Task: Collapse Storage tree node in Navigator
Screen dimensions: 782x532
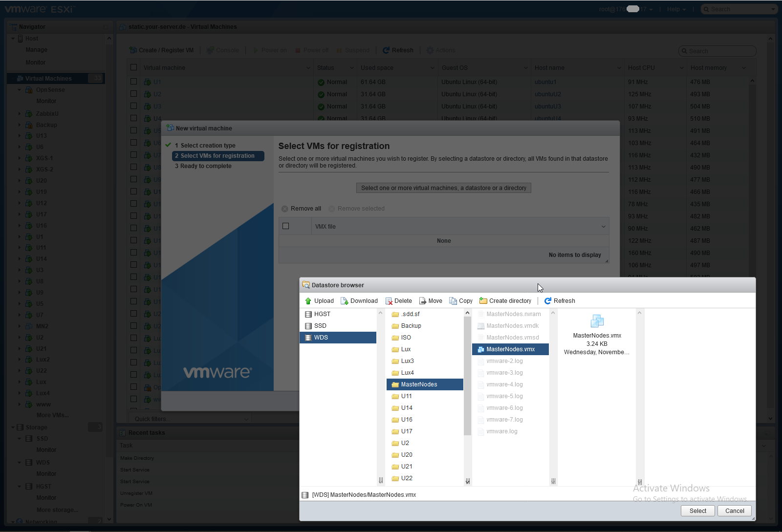Action: 13,427
